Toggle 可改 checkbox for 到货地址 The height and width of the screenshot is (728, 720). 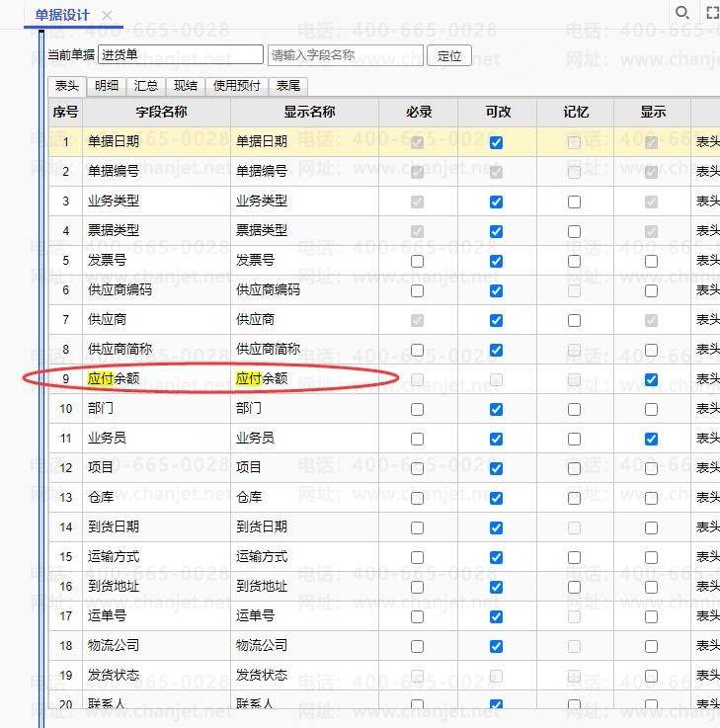(496, 588)
